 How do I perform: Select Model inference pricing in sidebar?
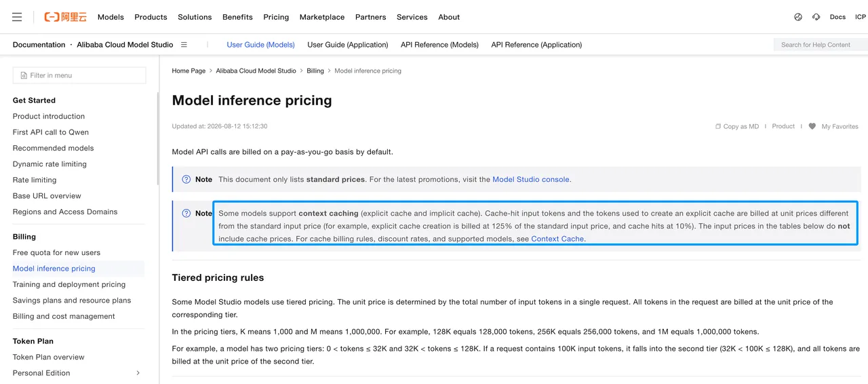coord(54,269)
